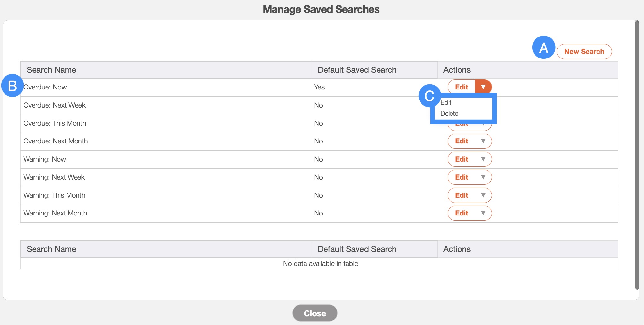Screen dimensions: 644x325
Task: Choose Delete from the open dropdown menu
Action: tap(449, 114)
